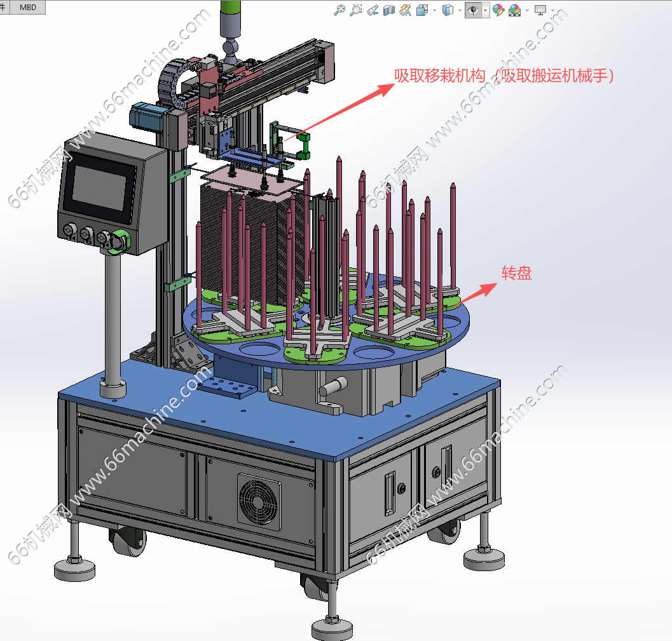Open the Apply Scene icon
This screenshot has width=672, height=641.
pos(514,10)
